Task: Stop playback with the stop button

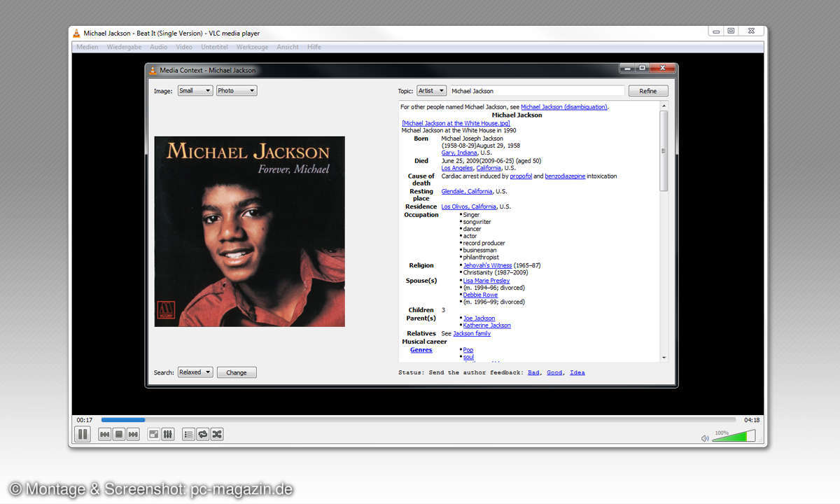Action: (119, 435)
